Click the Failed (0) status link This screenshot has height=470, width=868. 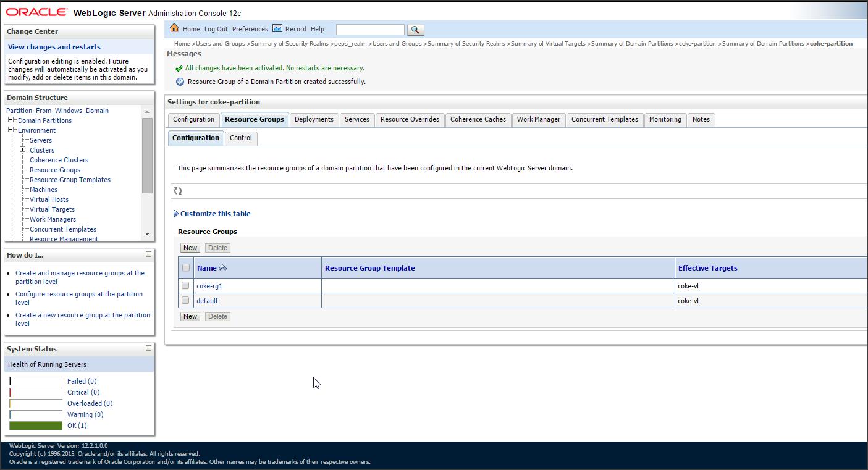point(82,381)
